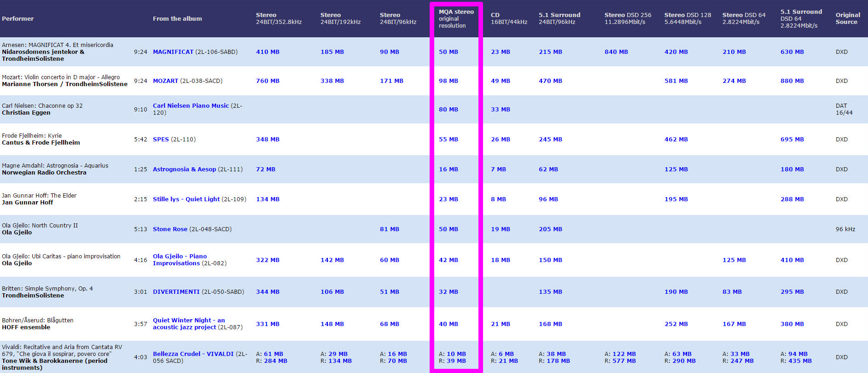Download the 83 MB DIVERTIMENTI DSD 64 file
This screenshot has width=868, height=373.
click(x=732, y=292)
